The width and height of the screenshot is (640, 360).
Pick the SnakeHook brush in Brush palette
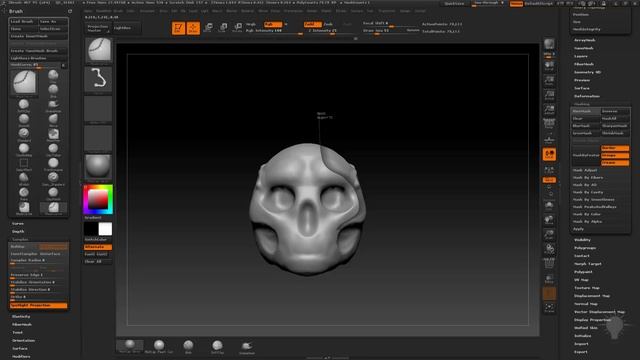pos(53,105)
